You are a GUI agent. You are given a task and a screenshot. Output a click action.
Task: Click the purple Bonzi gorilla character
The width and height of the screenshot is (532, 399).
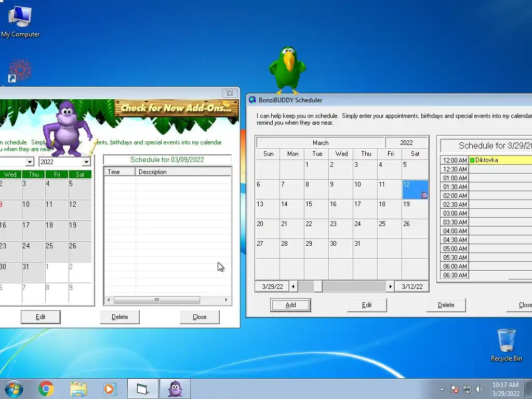(67, 129)
